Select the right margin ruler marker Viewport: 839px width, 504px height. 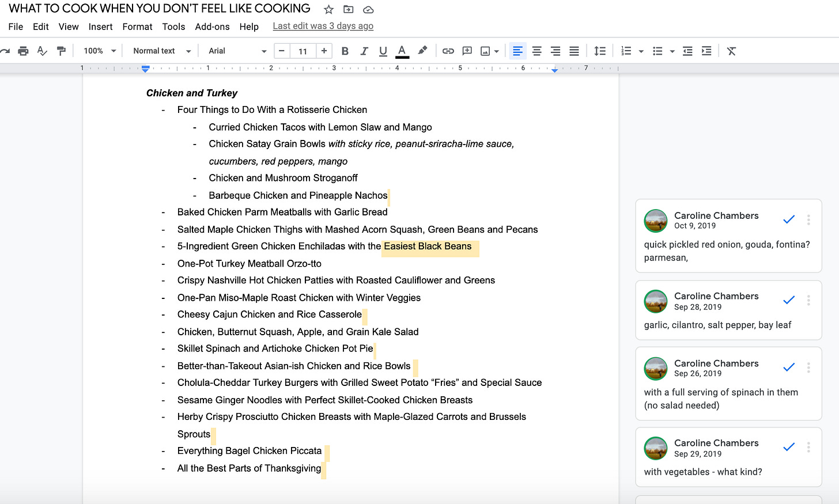click(554, 70)
